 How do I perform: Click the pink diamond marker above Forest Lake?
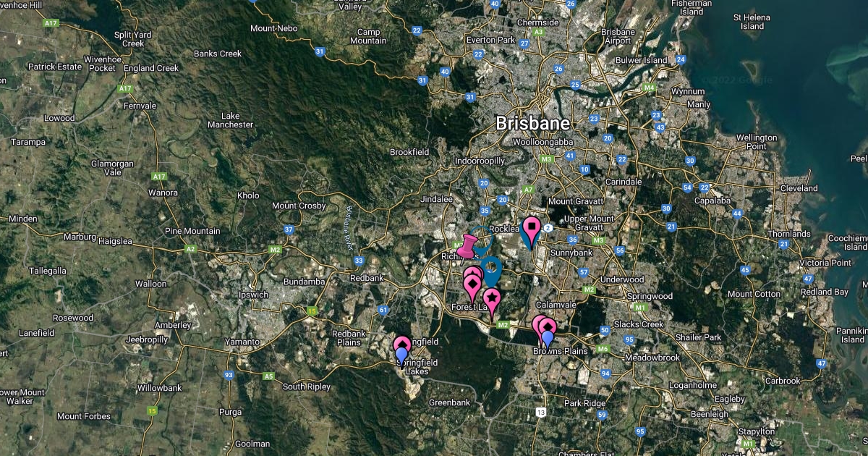(473, 284)
